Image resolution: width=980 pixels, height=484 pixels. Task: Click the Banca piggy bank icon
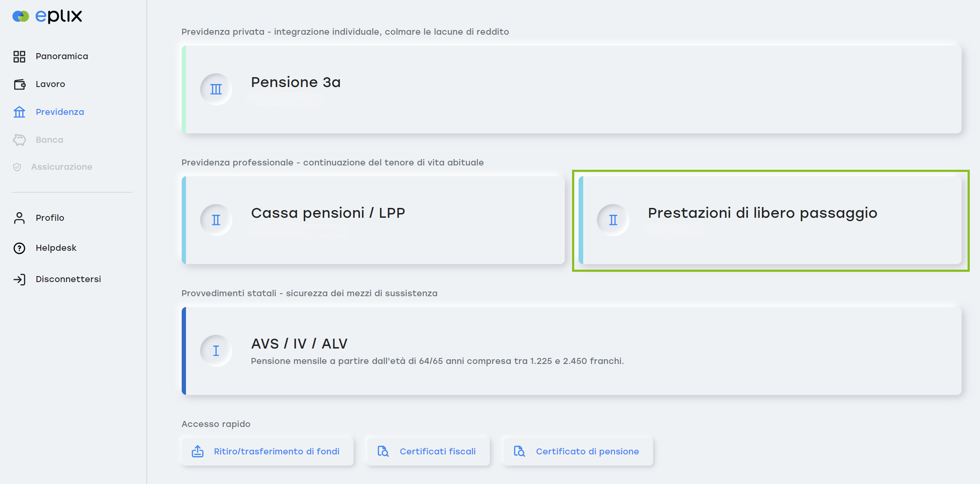click(19, 140)
